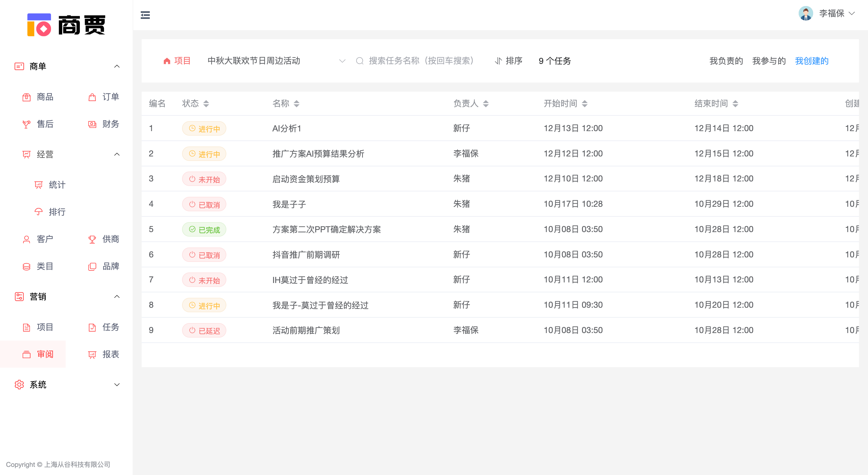Open the 品牌 brand management icon

[x=111, y=266]
